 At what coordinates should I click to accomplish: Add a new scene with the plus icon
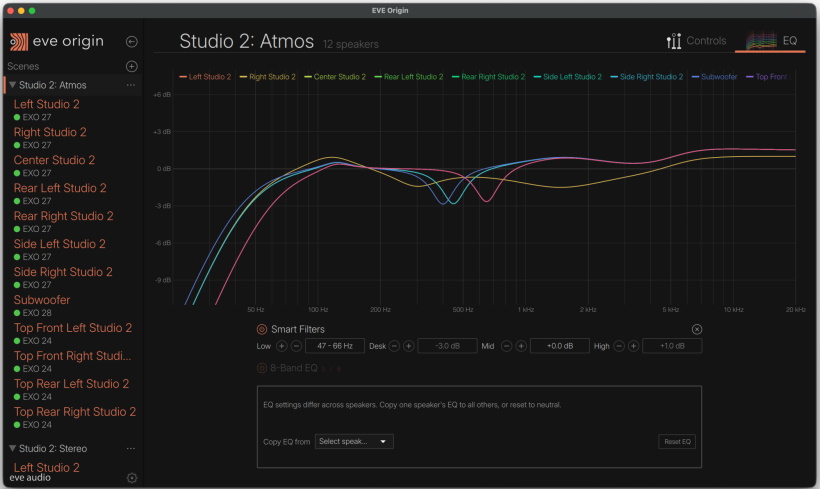132,66
